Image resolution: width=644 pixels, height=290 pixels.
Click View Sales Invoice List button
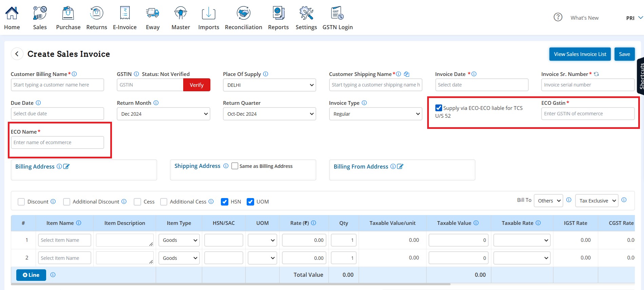(580, 54)
